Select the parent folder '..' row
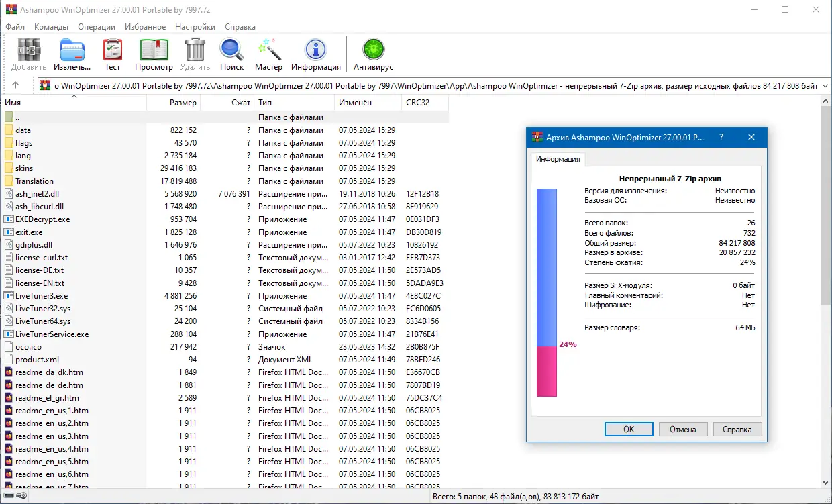This screenshot has height=504, width=832. click(224, 117)
